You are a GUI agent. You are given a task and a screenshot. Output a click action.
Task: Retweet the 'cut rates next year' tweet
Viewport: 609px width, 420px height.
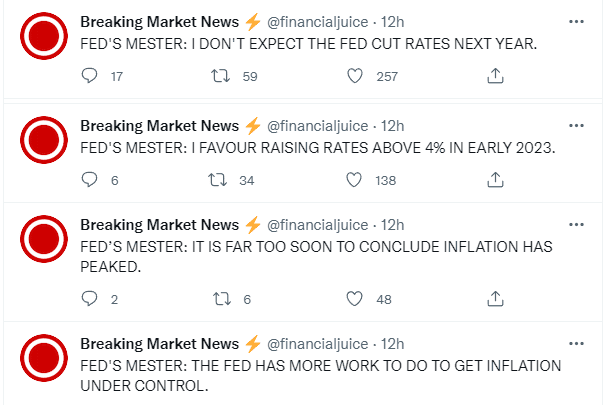point(220,75)
